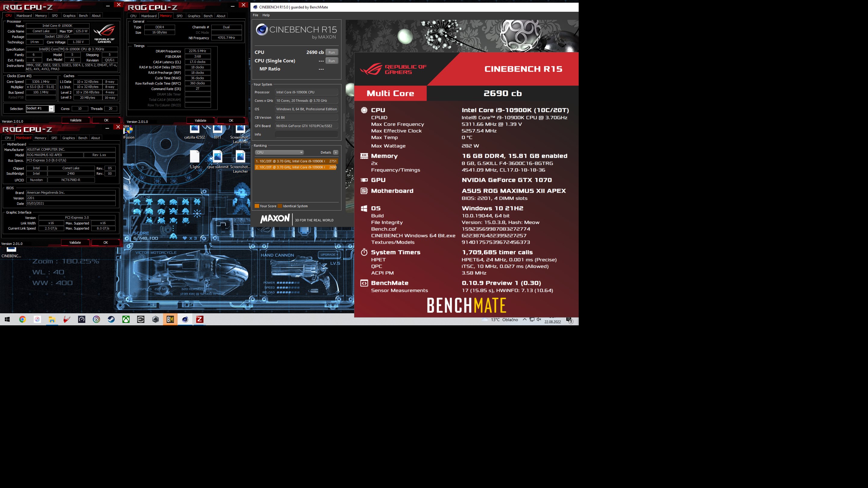The width and height of the screenshot is (868, 488).
Task: Switch to BenchMate in the taskbar
Action: (170, 319)
